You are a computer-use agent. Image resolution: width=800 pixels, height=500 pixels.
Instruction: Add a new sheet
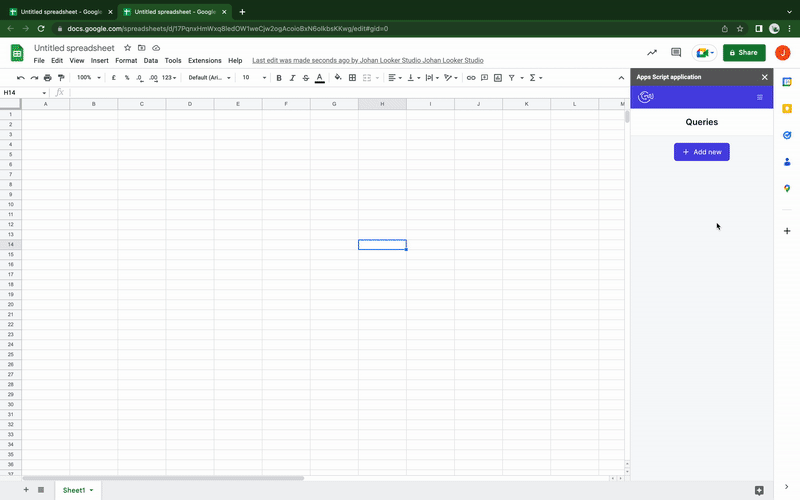(26, 490)
